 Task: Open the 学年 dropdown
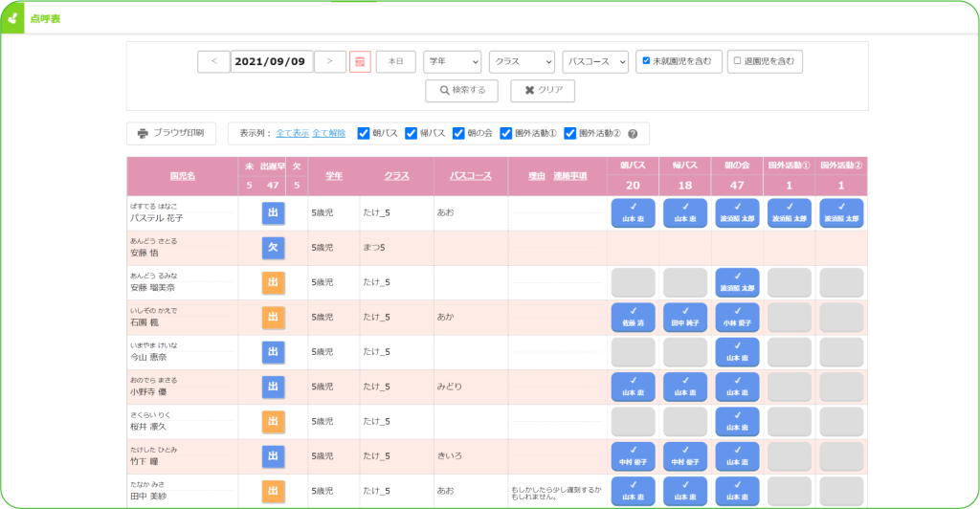[453, 62]
